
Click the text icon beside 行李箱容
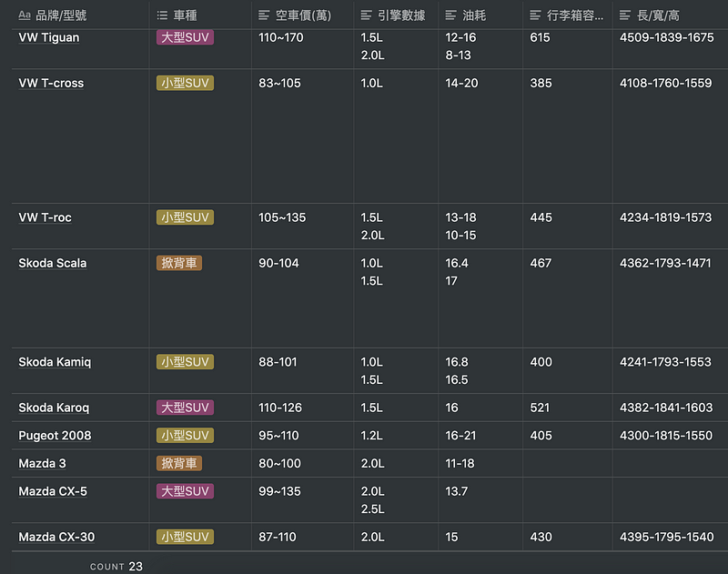click(535, 15)
